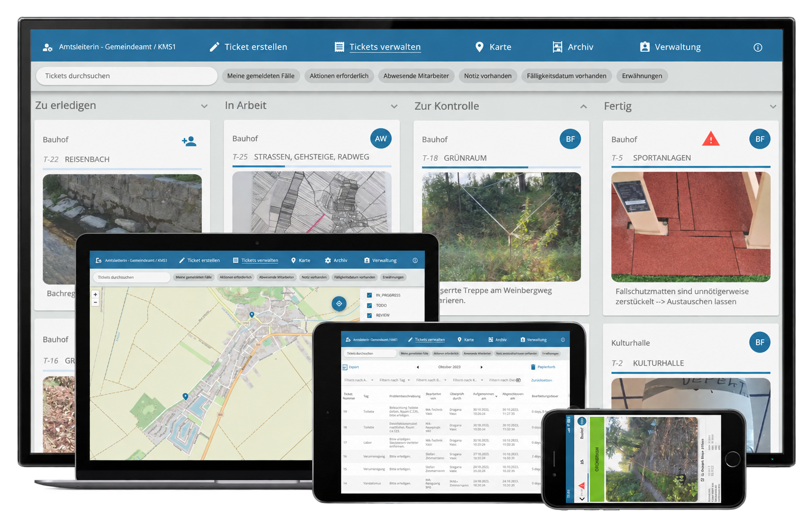Click the upper map pin on the laptop map
Image resolution: width=812 pixels, height=528 pixels.
click(x=252, y=314)
